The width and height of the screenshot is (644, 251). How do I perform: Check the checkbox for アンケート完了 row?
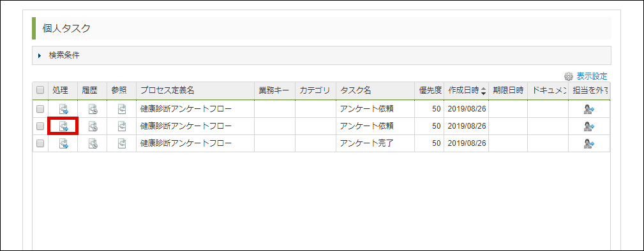(x=40, y=143)
